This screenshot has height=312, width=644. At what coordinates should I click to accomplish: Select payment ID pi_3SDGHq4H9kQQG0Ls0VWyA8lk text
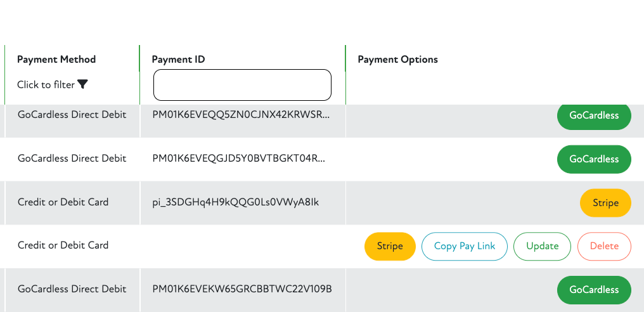[240, 202]
